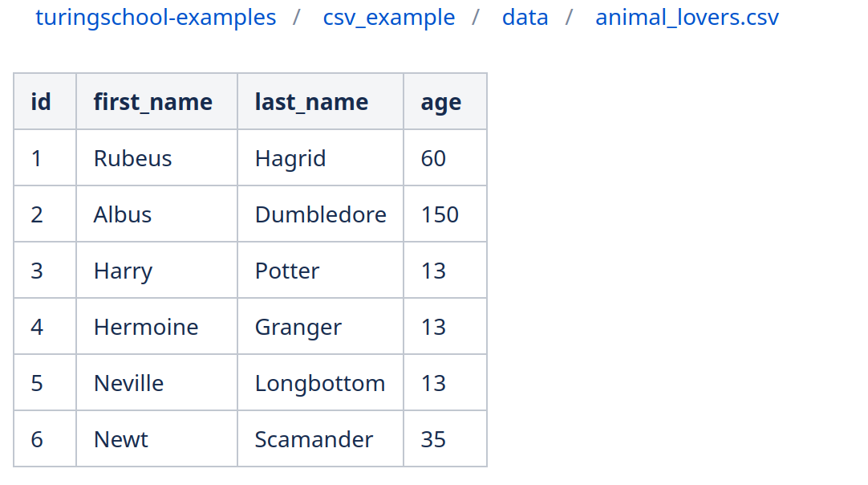Click the Hermoine cell
The width and height of the screenshot is (868, 485).
point(146,327)
